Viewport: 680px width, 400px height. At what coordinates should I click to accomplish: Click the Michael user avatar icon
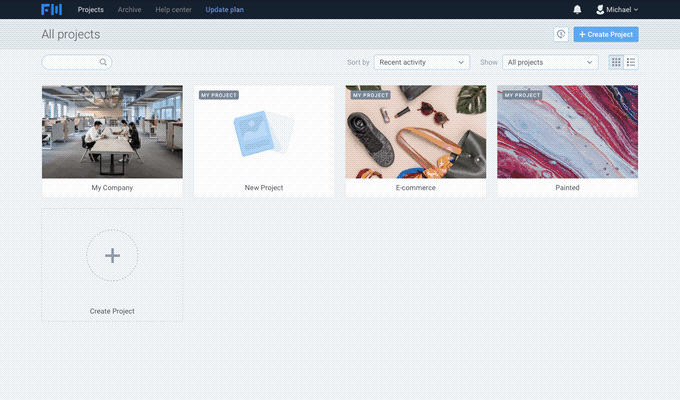pyautogui.click(x=600, y=10)
